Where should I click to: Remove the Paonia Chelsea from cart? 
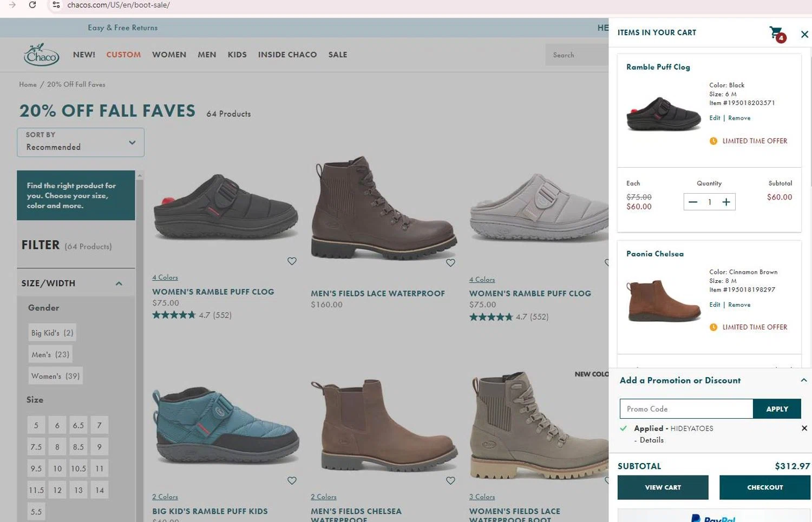coord(739,305)
